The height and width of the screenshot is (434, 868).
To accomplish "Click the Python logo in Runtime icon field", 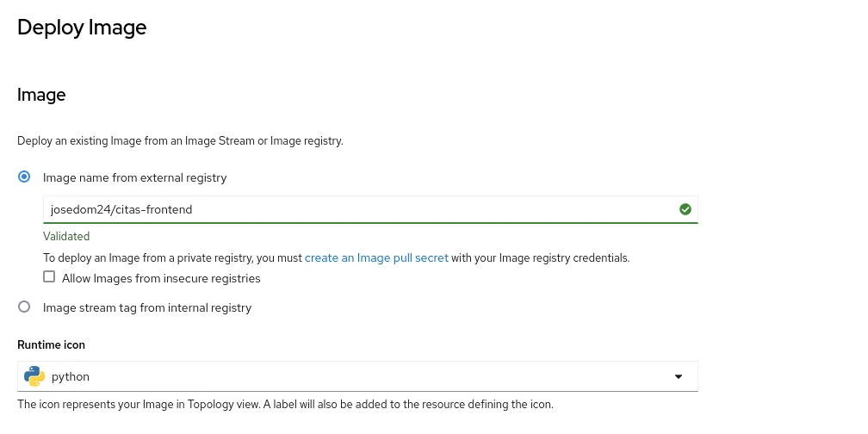I will point(34,376).
